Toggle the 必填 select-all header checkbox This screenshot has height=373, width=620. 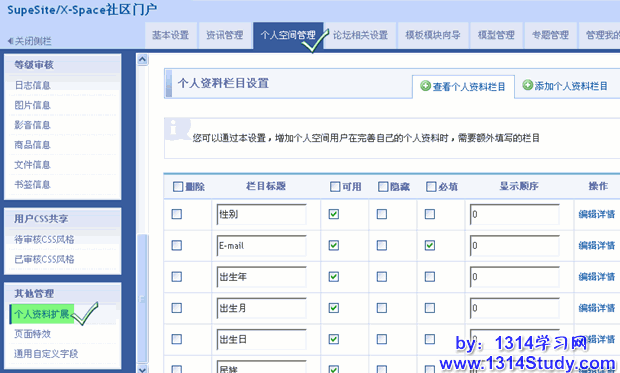click(x=431, y=187)
